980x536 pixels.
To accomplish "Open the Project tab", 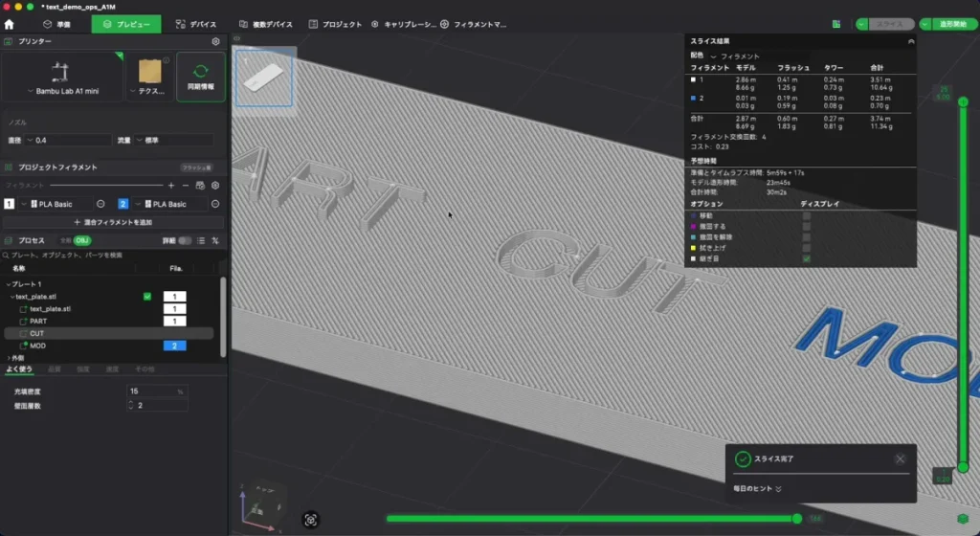I will [335, 24].
